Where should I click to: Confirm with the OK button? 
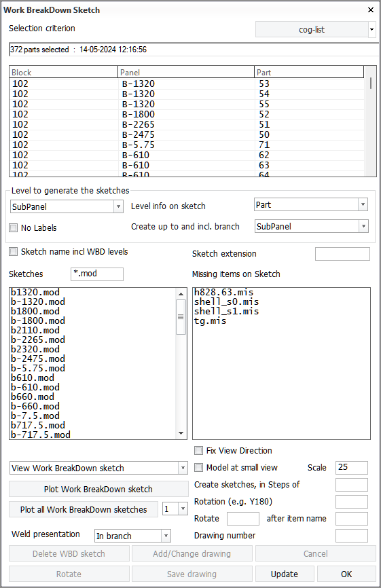point(346,574)
